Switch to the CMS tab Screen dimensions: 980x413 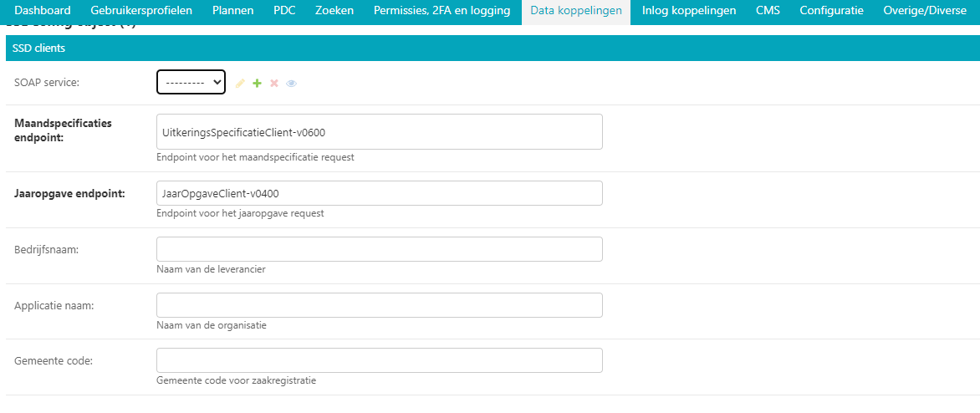(x=768, y=11)
